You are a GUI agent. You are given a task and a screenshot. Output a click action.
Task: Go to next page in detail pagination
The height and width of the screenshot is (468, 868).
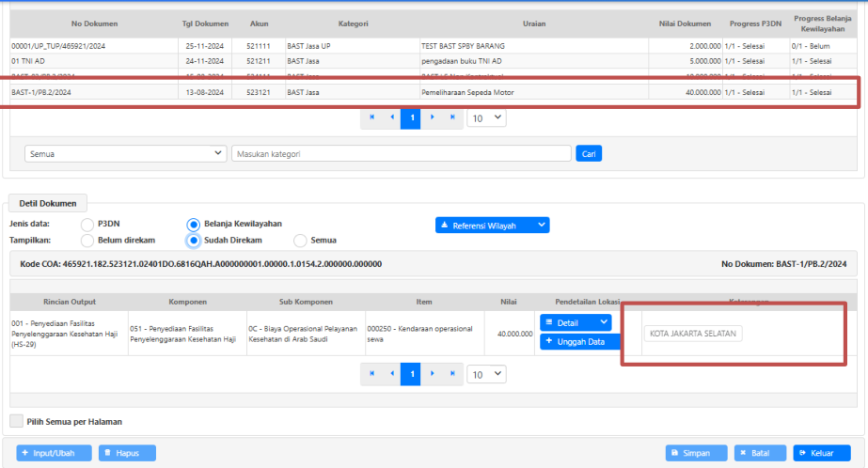point(432,373)
